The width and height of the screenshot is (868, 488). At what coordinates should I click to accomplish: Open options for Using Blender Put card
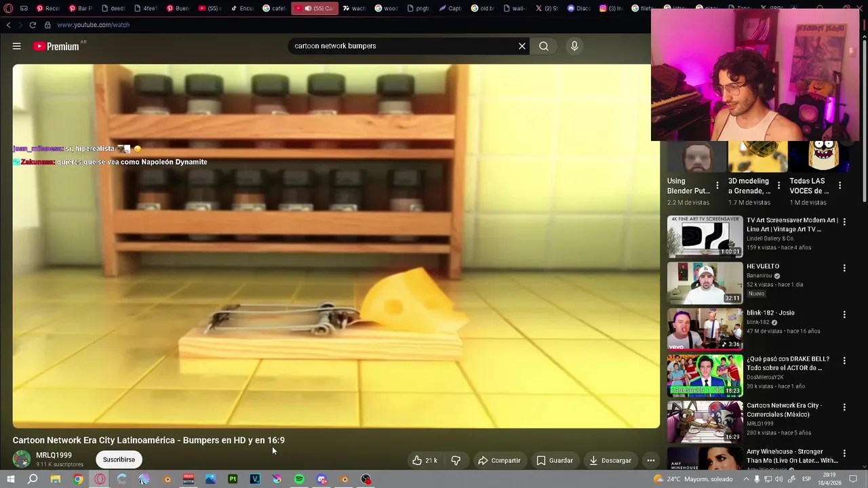pyautogui.click(x=717, y=186)
